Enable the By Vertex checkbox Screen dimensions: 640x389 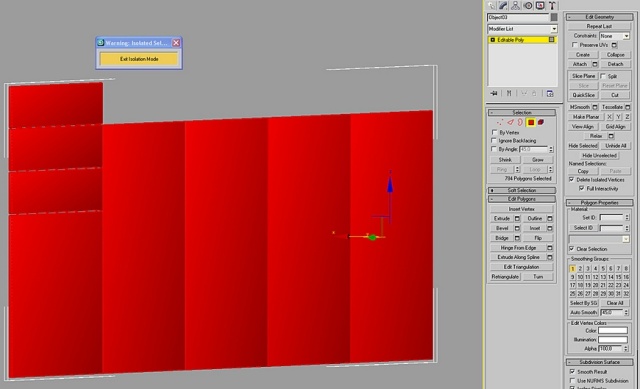494,132
